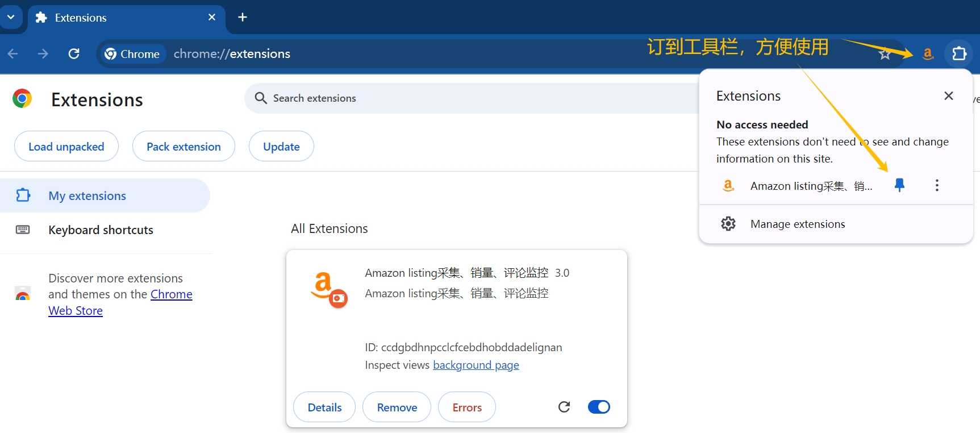Disable the Amazon extension toggle

599,407
